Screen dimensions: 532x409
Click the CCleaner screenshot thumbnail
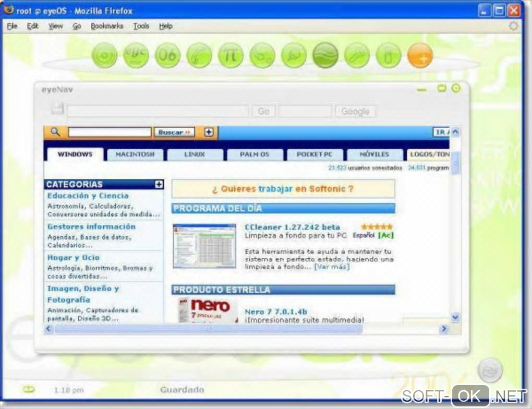(x=204, y=246)
